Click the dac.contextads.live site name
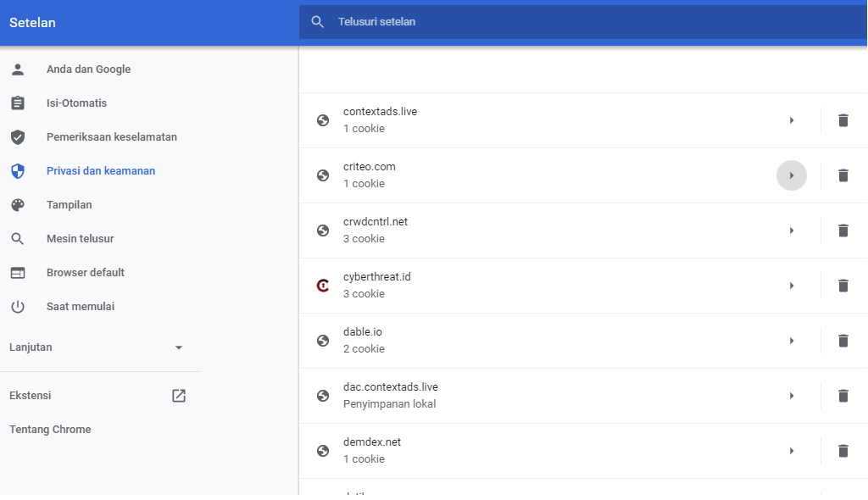Image resolution: width=868 pixels, height=500 pixels. pos(391,387)
